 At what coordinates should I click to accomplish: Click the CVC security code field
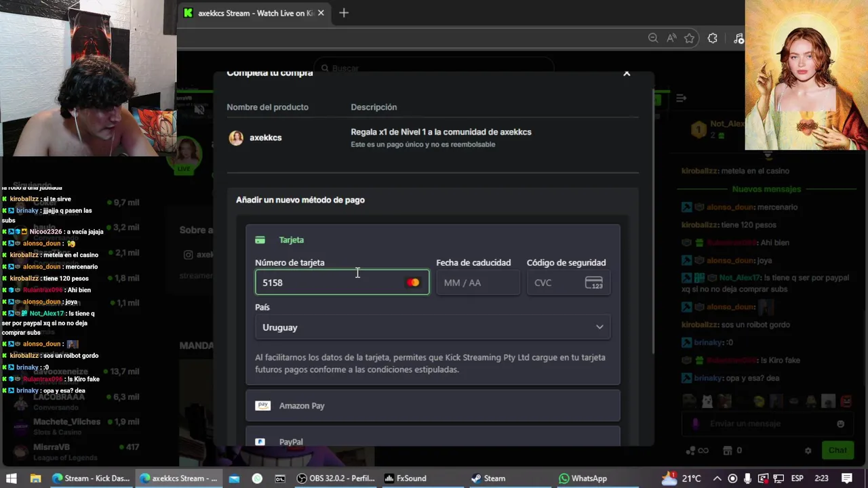pyautogui.click(x=568, y=283)
